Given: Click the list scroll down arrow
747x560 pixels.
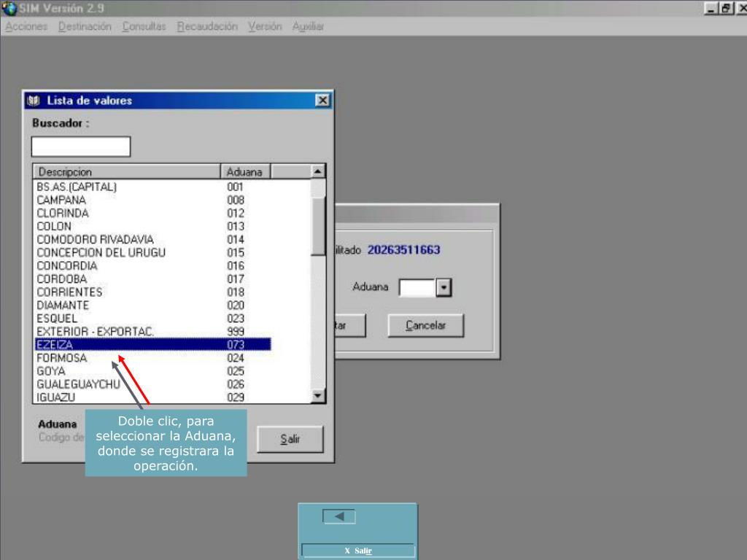Looking at the screenshot, I should [x=318, y=395].
